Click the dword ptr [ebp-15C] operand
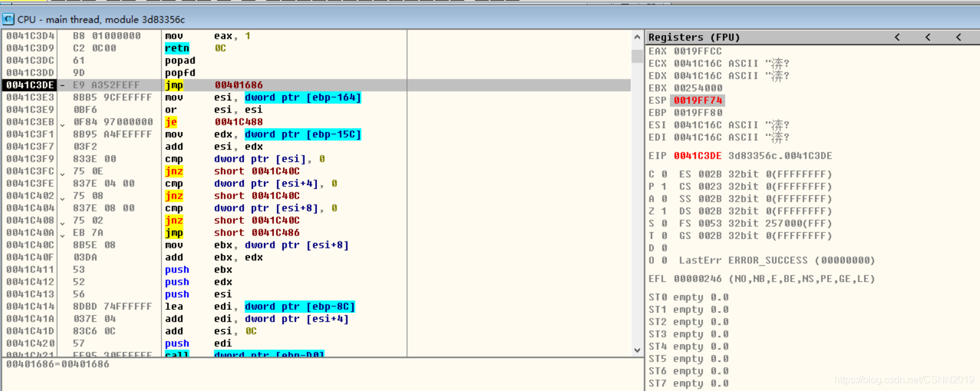980x391 pixels. coord(303,134)
